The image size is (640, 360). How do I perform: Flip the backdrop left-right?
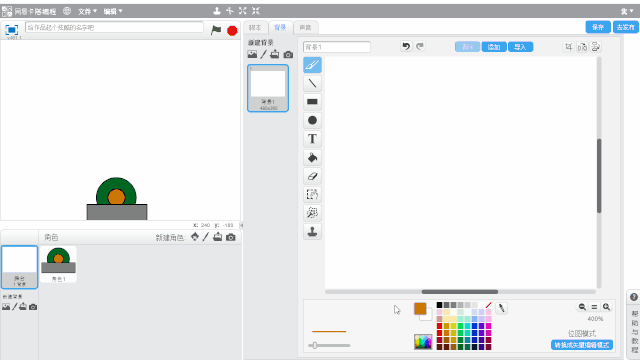(582, 47)
